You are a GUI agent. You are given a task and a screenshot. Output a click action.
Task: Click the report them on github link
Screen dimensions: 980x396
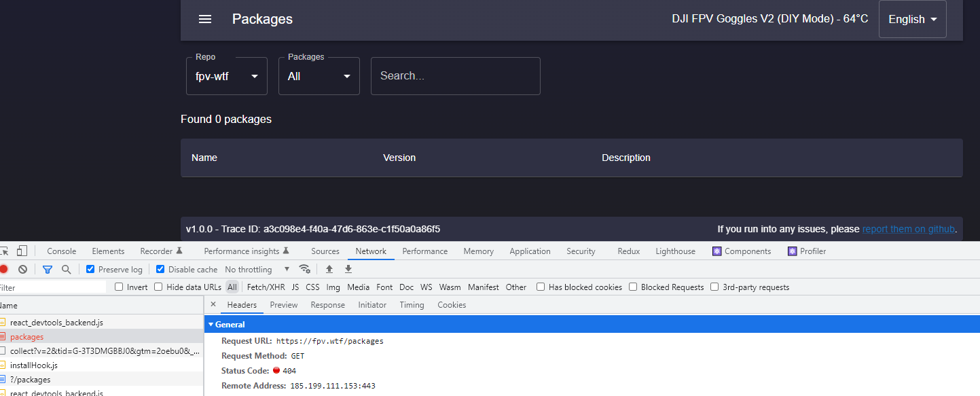(908, 229)
